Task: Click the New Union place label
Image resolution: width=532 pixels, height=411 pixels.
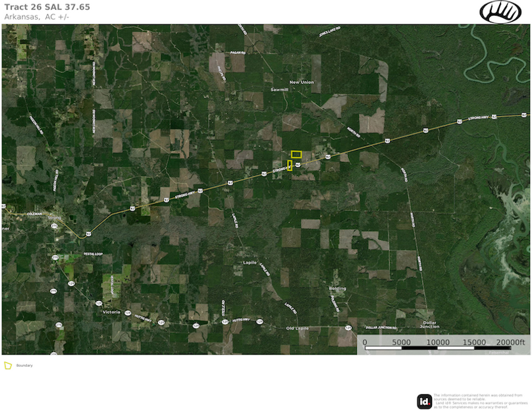Action: 302,82
